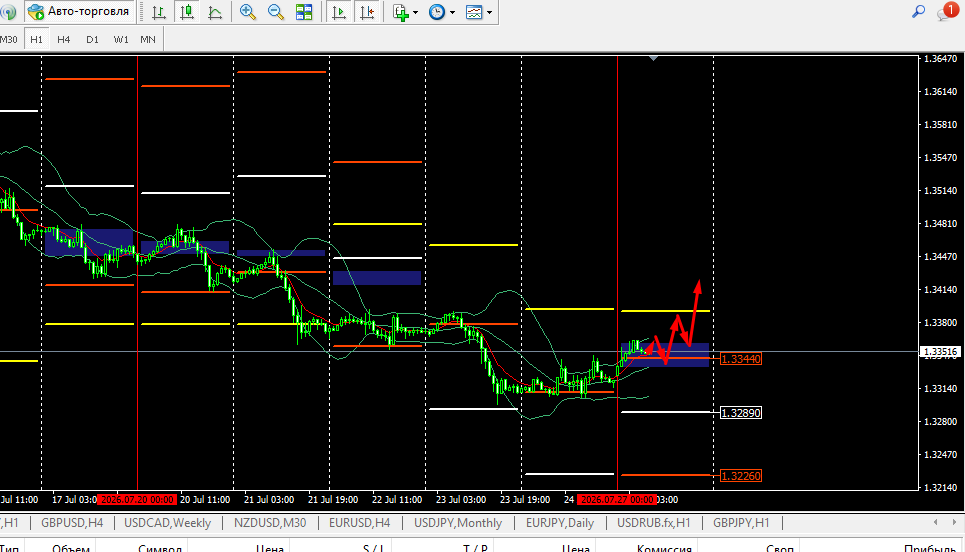Viewport: 965px width, 552px height.
Task: Click the chart shift triangle marker at top
Action: 654,58
